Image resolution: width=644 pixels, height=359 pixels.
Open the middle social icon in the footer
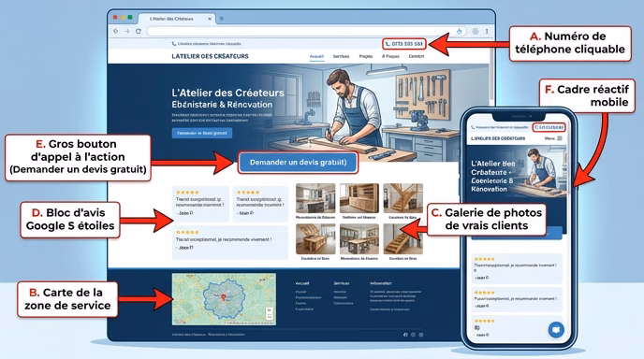pos(413,335)
